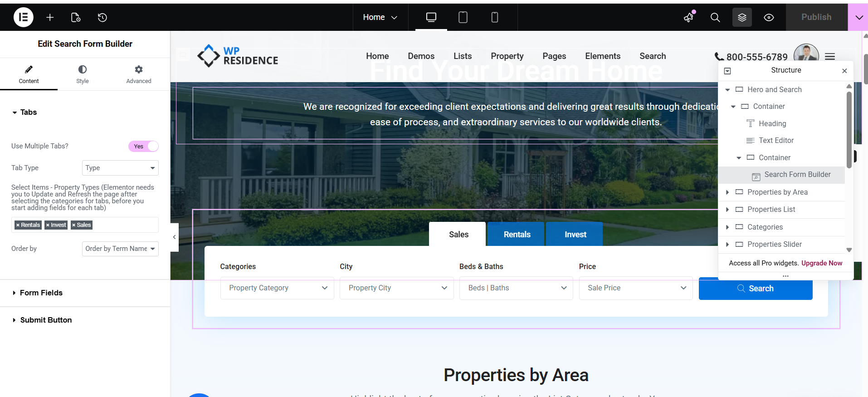Open the Elementor logo menu
The width and height of the screenshot is (868, 397).
[23, 17]
